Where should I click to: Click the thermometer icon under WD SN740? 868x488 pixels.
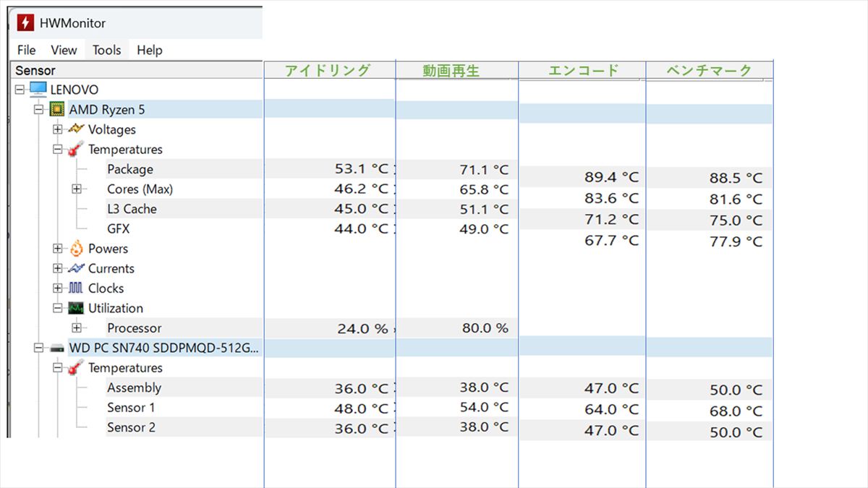pyautogui.click(x=76, y=368)
